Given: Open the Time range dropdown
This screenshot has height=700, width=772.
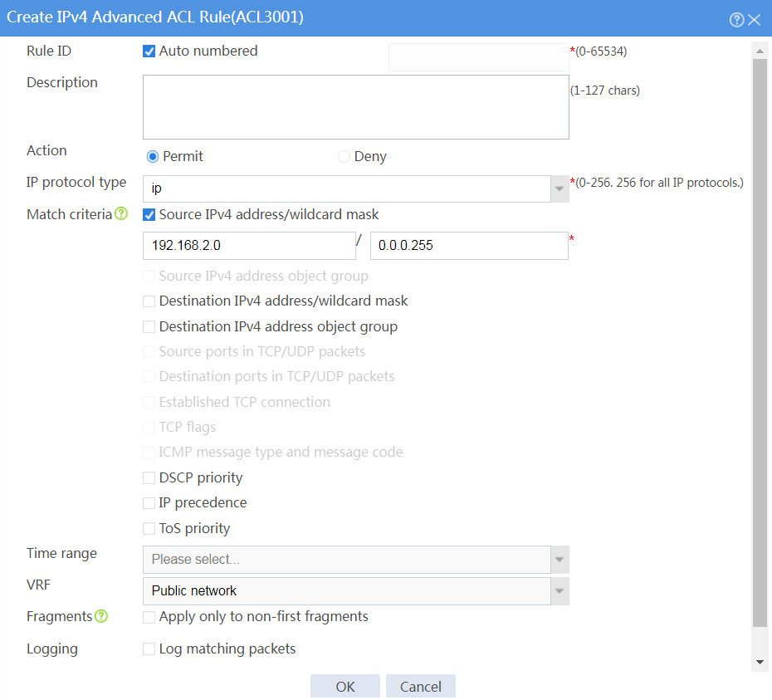Looking at the screenshot, I should pyautogui.click(x=559, y=560).
